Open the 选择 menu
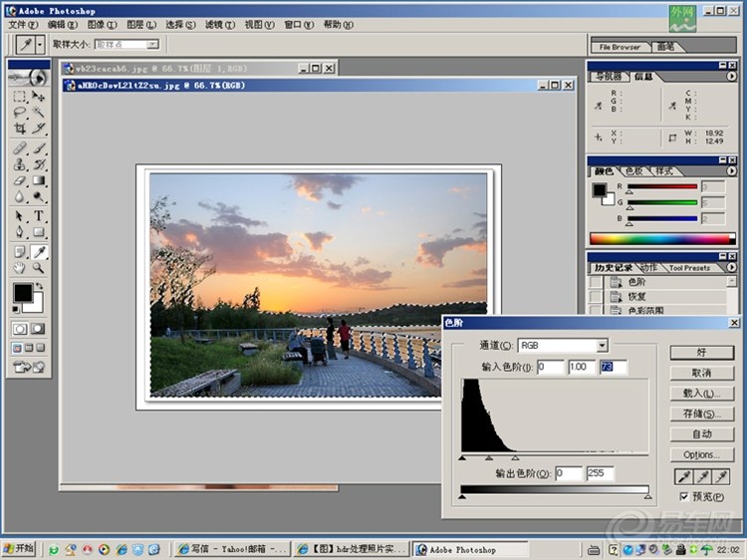Viewport: 747px width, 560px height. point(180,25)
